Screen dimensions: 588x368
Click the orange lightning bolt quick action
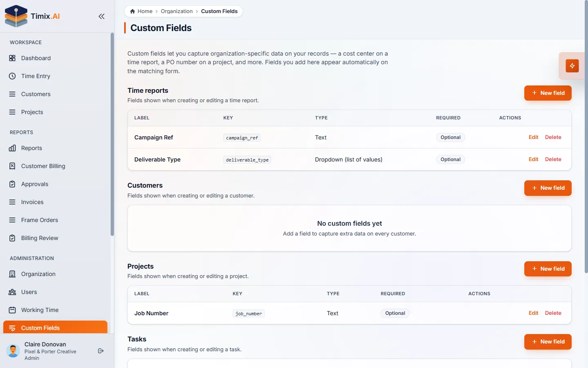tap(572, 66)
